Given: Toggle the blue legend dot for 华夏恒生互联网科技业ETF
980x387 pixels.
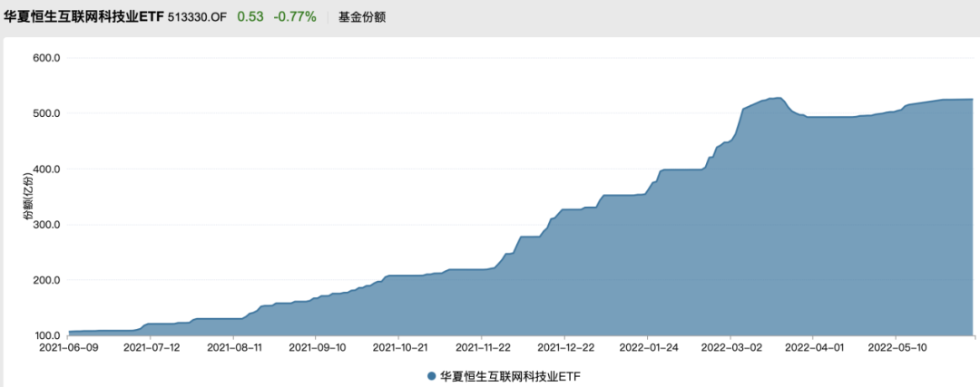Looking at the screenshot, I should [x=431, y=376].
